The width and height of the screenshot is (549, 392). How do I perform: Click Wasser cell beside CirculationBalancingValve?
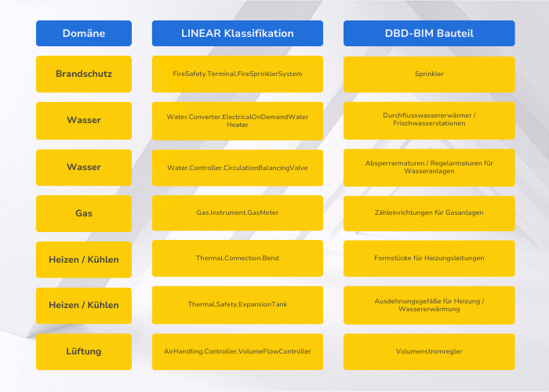pyautogui.click(x=84, y=167)
